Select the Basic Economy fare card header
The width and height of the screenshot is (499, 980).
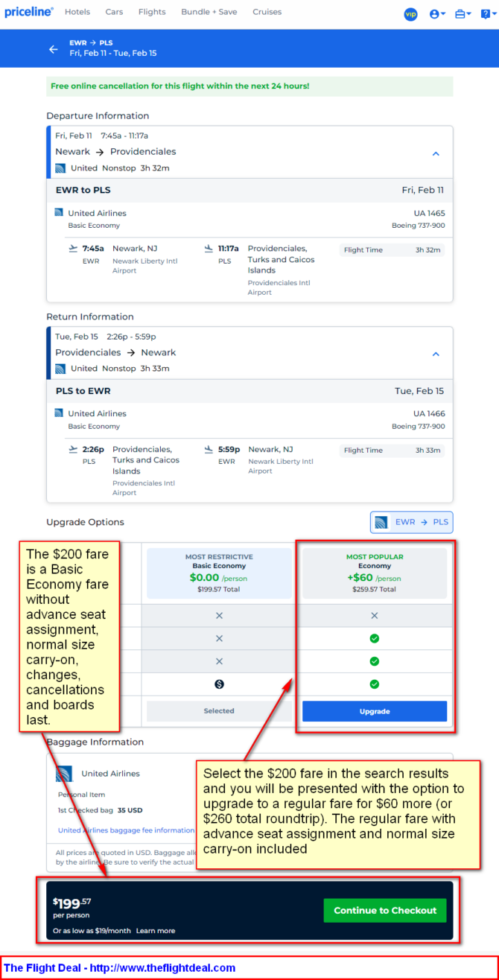pyautogui.click(x=219, y=573)
